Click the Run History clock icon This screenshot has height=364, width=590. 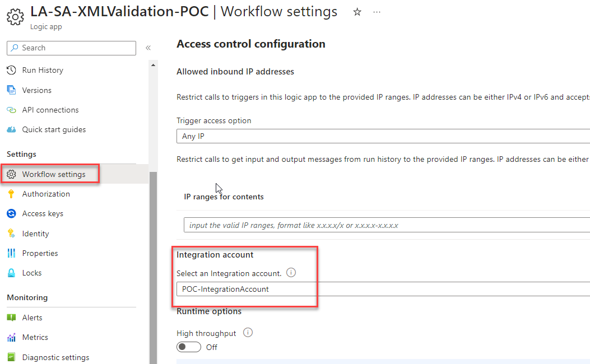tap(11, 70)
